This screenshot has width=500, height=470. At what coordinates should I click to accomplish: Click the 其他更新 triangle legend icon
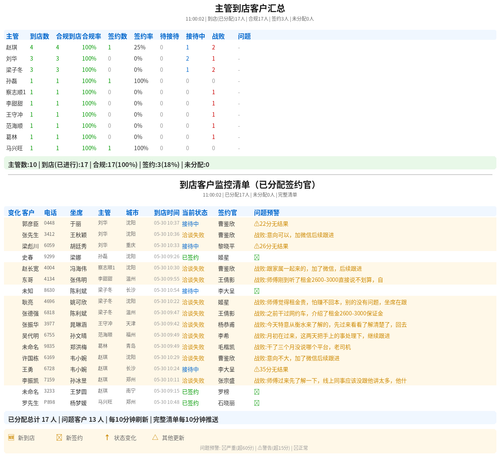pos(155,437)
